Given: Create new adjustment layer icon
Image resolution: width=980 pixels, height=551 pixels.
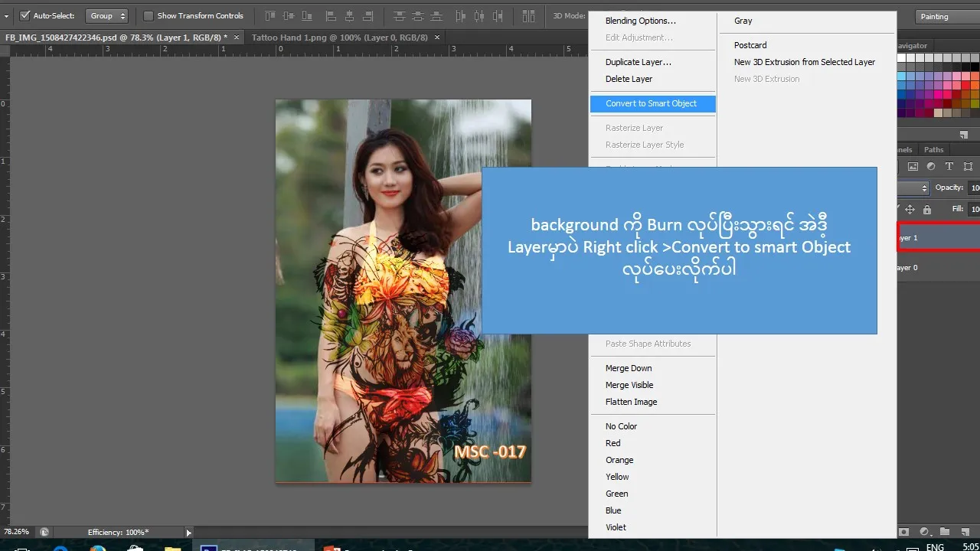Looking at the screenshot, I should [x=924, y=531].
